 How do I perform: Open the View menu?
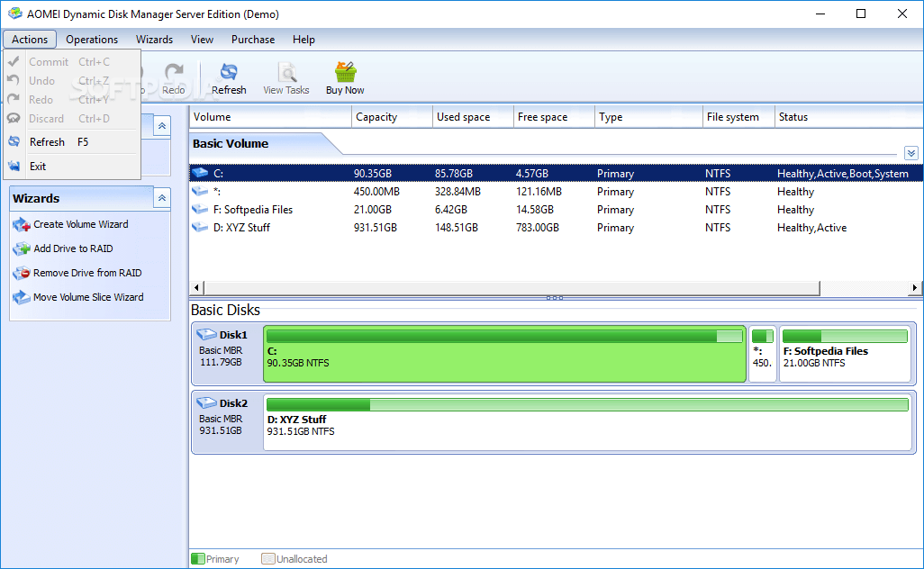[202, 40]
